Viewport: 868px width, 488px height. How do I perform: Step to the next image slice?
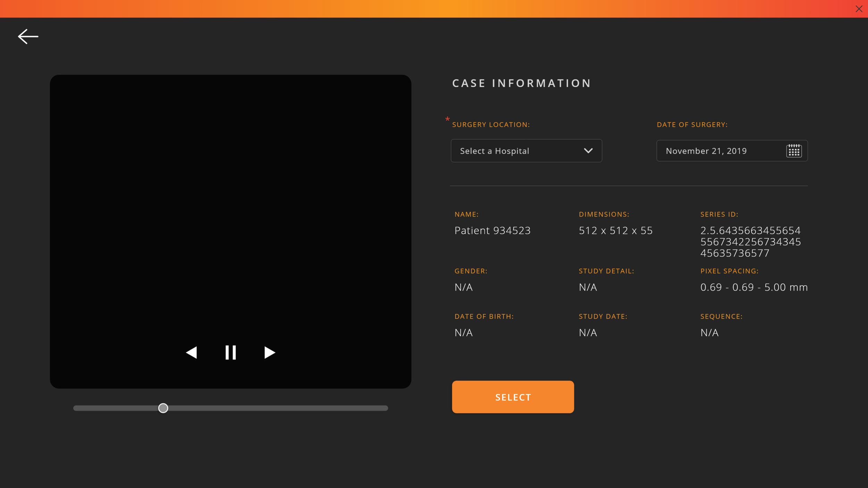(269, 353)
